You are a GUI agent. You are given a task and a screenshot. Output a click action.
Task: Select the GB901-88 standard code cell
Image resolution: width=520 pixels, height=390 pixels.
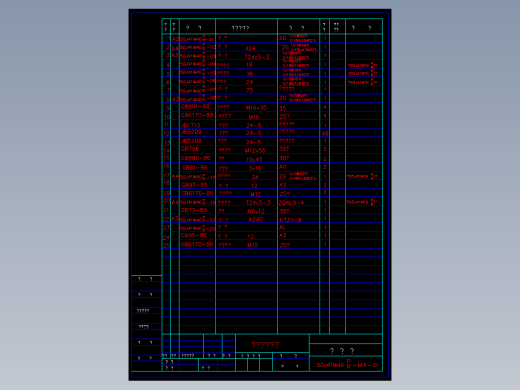(195, 107)
